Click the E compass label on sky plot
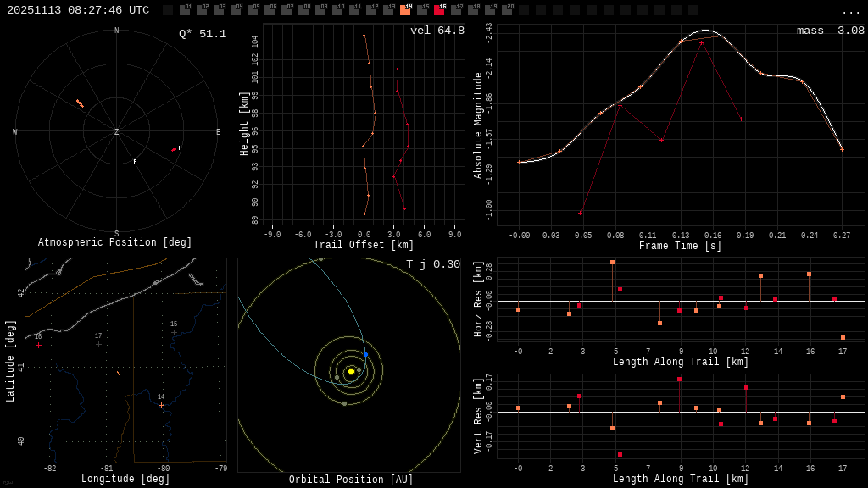Image resolution: width=868 pixels, height=488 pixels. [x=218, y=131]
